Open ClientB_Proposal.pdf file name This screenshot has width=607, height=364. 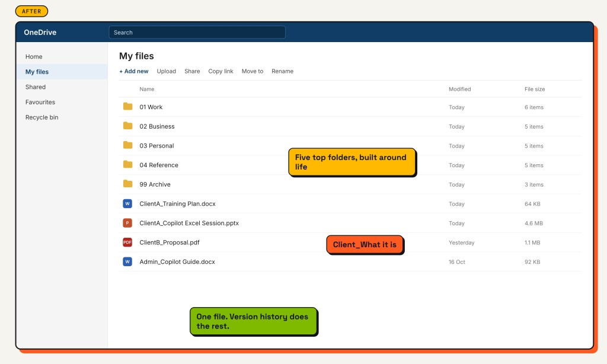[x=169, y=242]
